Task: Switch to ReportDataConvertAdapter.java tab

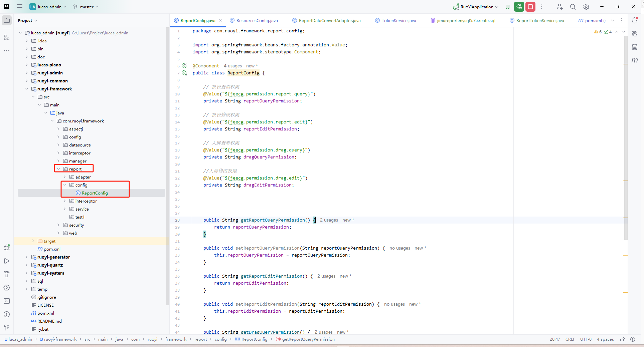Action: coord(326,20)
